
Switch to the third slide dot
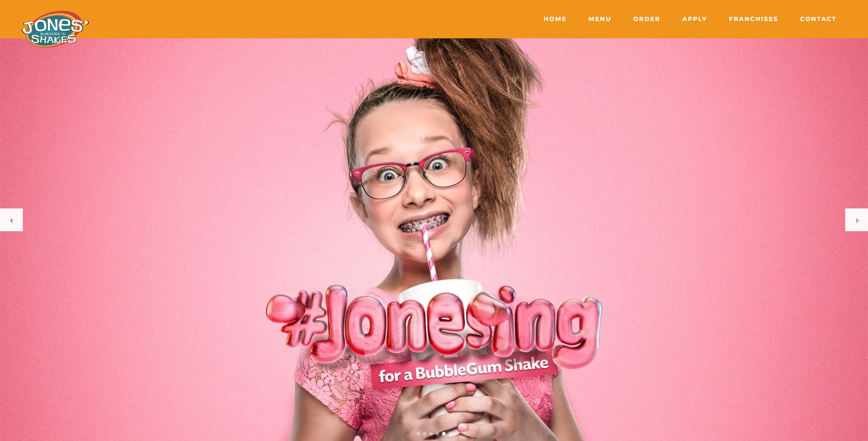(431, 434)
